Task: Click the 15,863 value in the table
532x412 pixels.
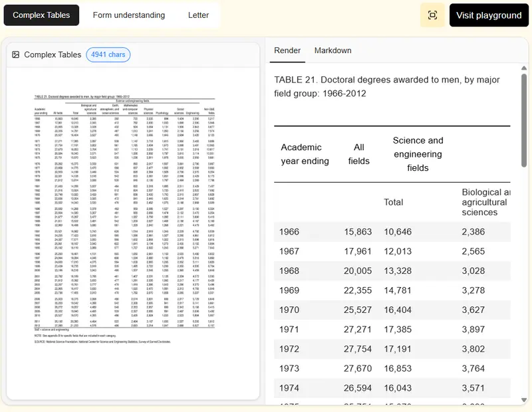Action: [x=357, y=232]
